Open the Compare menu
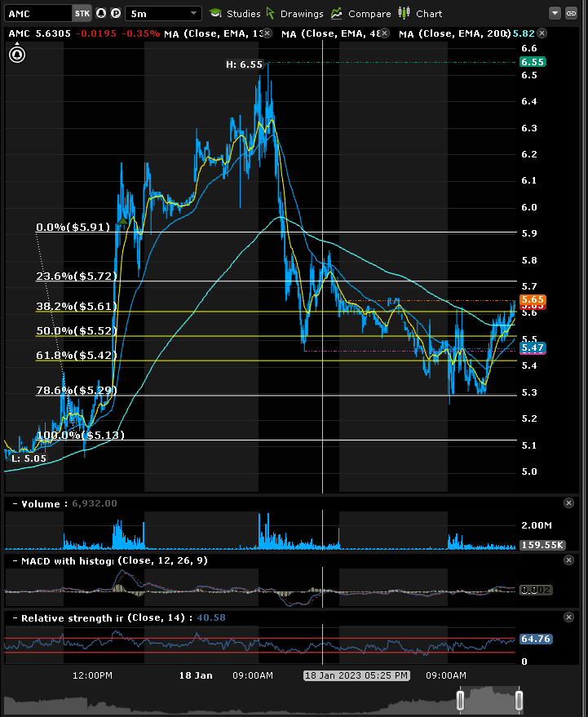The width and height of the screenshot is (588, 717). pos(369,14)
